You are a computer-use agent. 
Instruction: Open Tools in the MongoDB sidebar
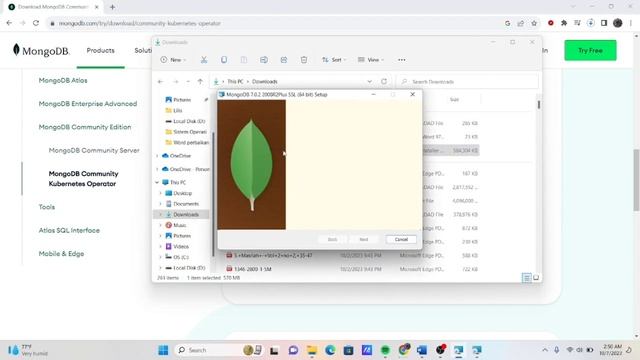pos(47,207)
